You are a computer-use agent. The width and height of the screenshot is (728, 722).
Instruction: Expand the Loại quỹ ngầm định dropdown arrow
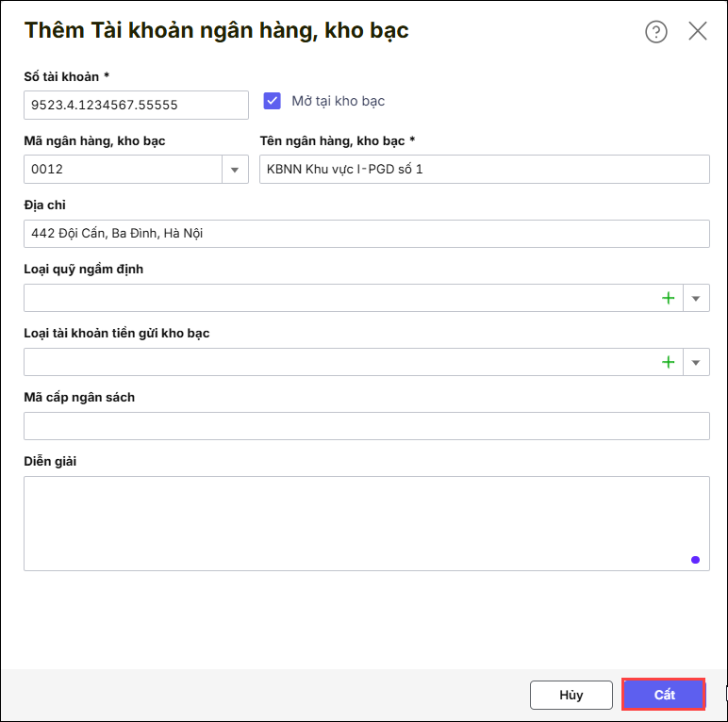click(x=696, y=298)
